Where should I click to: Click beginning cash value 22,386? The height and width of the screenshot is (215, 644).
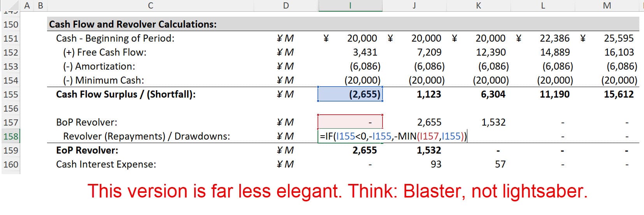coord(555,38)
